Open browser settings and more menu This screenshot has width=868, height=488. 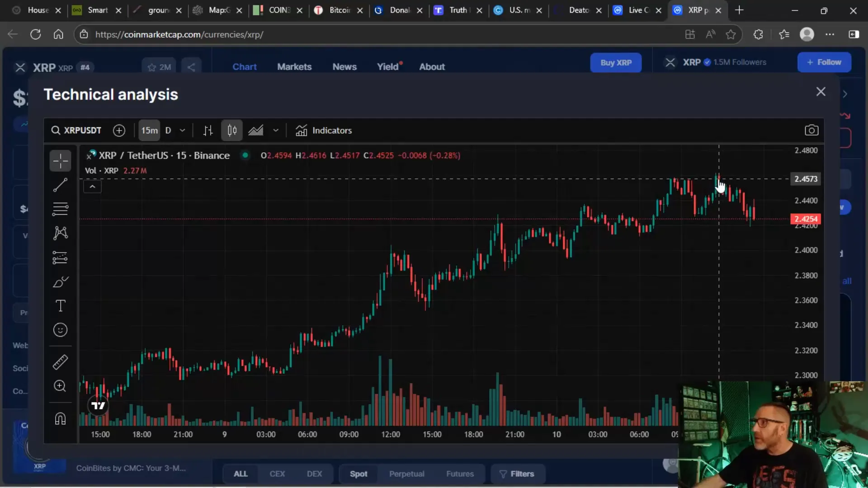pos(830,34)
